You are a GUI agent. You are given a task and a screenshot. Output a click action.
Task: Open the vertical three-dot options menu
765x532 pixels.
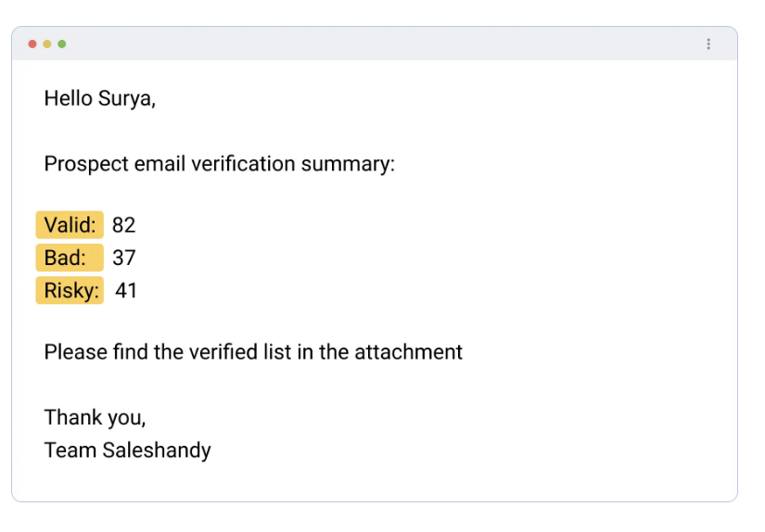click(708, 44)
